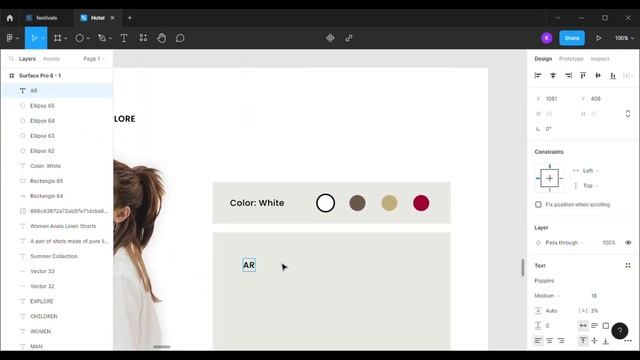Set text align left
The width and height of the screenshot is (640, 360).
pyautogui.click(x=538, y=340)
